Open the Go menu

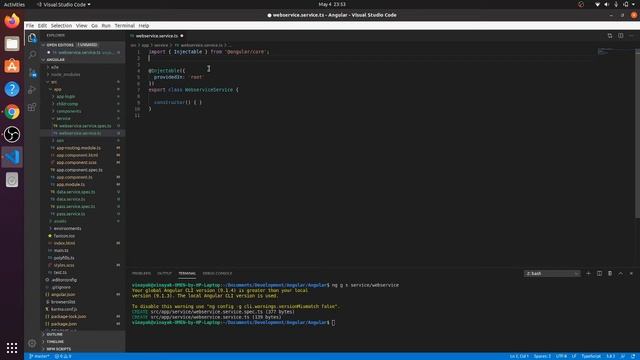click(x=94, y=25)
